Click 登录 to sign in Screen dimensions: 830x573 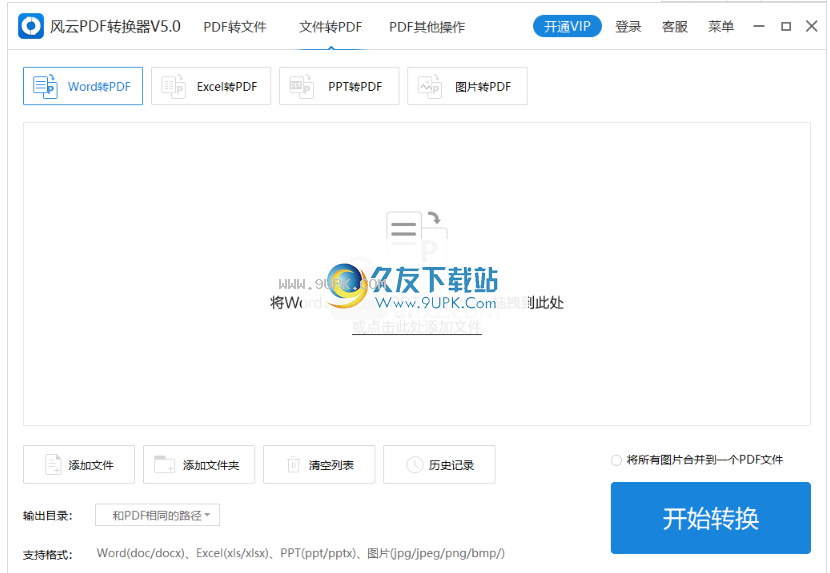628,26
